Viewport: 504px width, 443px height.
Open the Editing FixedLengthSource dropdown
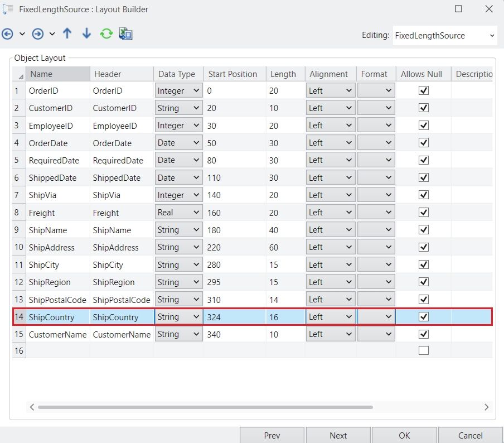click(x=492, y=35)
